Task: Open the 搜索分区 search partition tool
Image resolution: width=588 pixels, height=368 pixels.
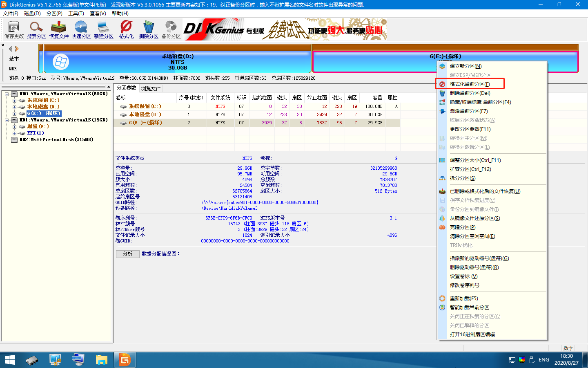Action: pyautogui.click(x=36, y=30)
